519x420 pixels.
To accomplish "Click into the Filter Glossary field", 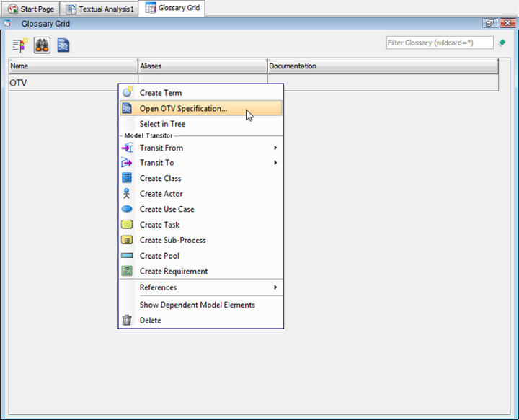I will pyautogui.click(x=439, y=43).
